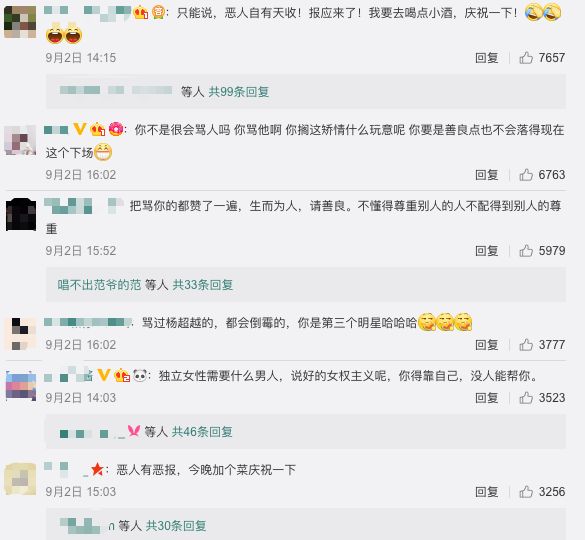The width and height of the screenshot is (585, 540).
Task: Expand 共46条回复 replies
Action: 202,432
